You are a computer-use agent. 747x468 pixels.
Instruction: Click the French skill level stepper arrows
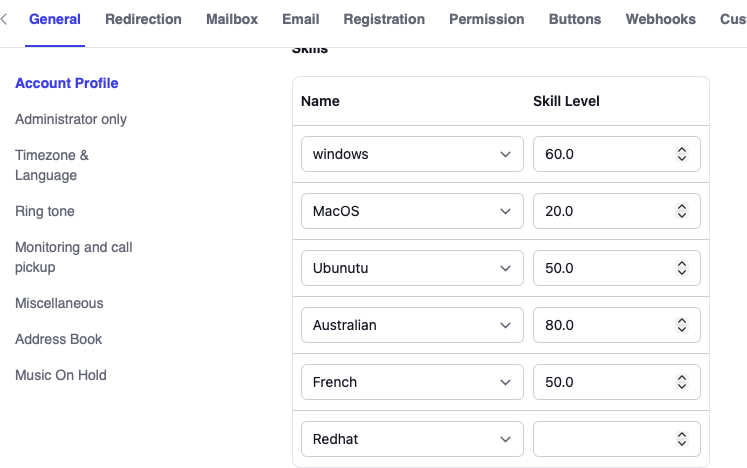pyautogui.click(x=681, y=382)
